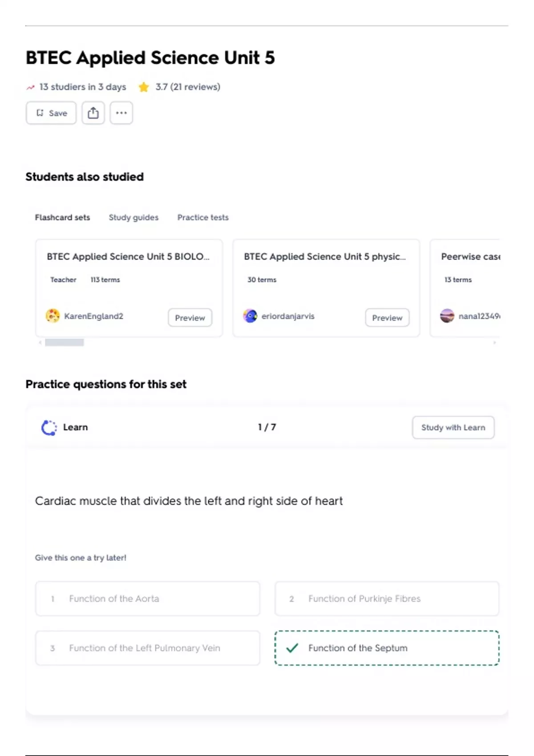This screenshot has height=756, width=534.
Task: Switch to the Flashcard sets tab
Action: (62, 217)
